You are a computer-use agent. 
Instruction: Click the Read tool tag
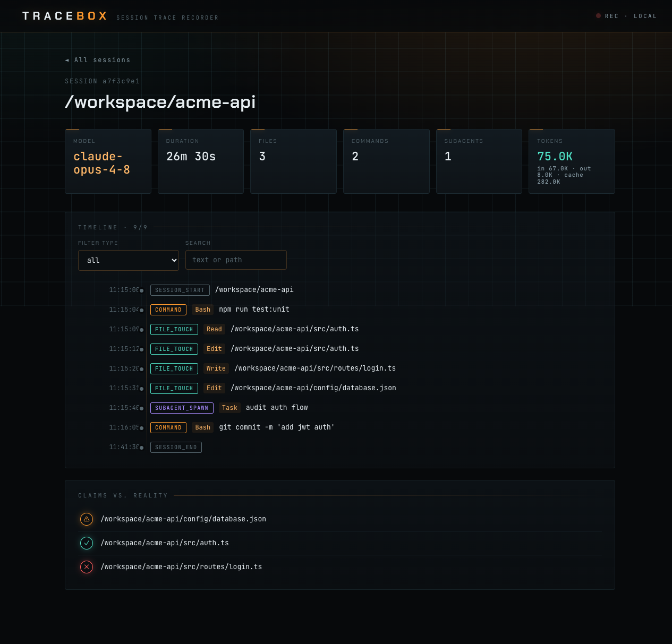214,329
